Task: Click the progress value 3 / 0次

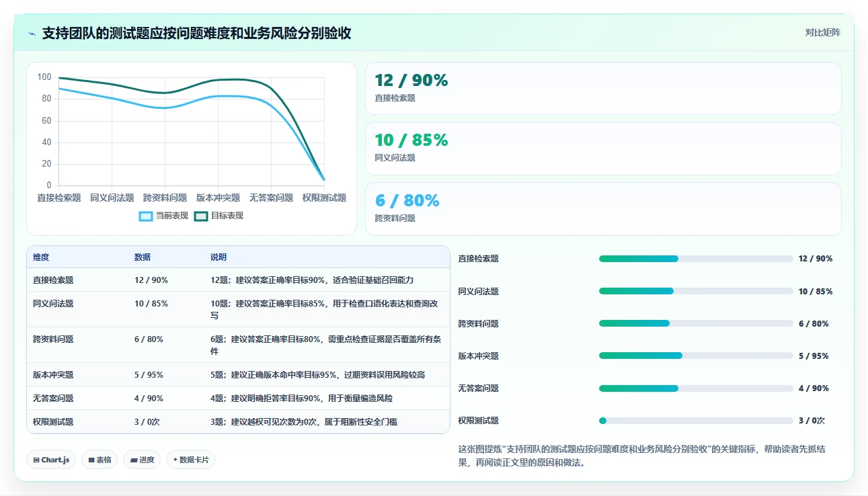Action: [x=812, y=421]
